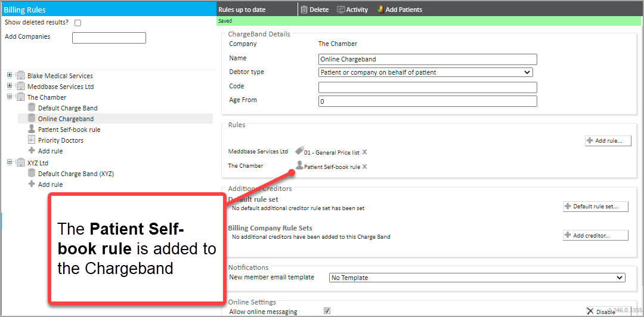Click the Priority Doctors rule icon
This screenshot has width=644, height=317.
32,140
